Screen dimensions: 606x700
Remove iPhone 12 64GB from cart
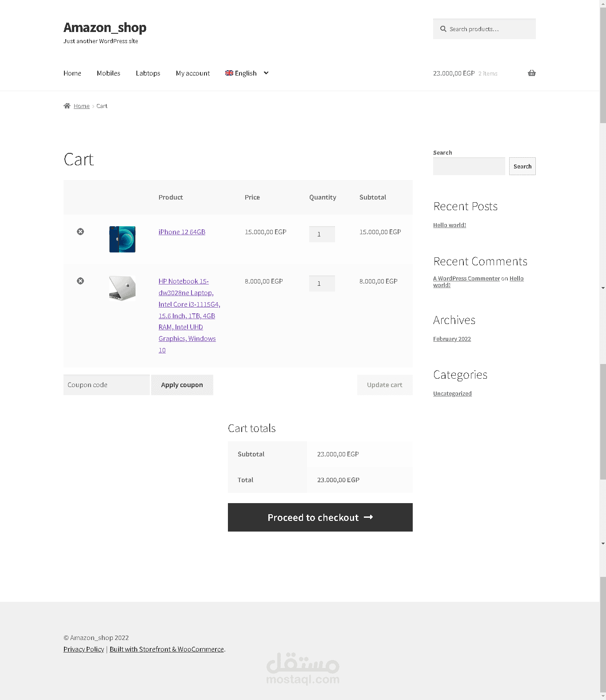click(x=80, y=232)
